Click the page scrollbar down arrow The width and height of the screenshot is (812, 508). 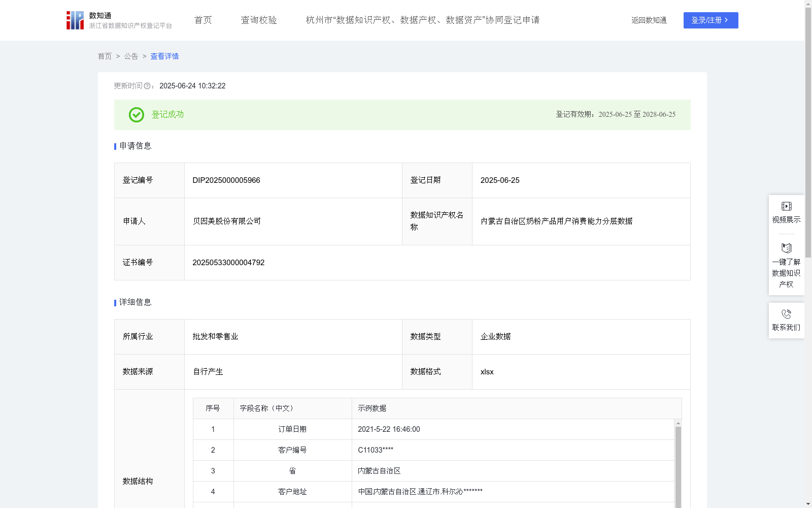808,504
